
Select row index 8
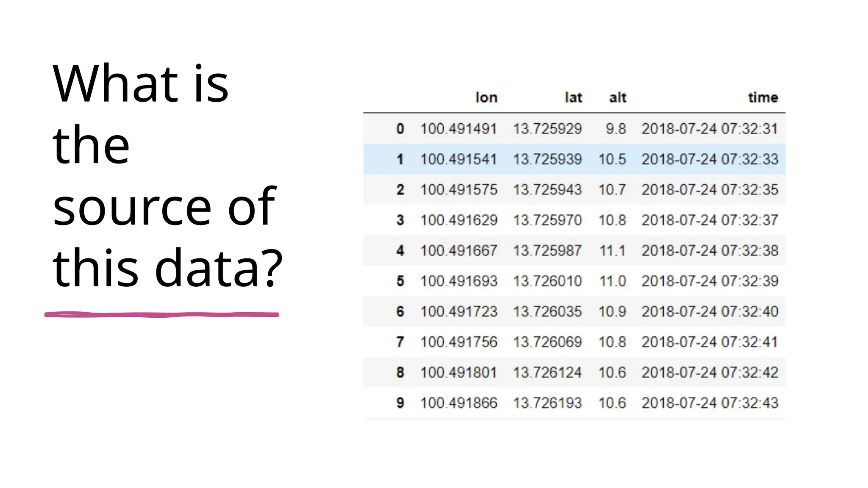400,372
